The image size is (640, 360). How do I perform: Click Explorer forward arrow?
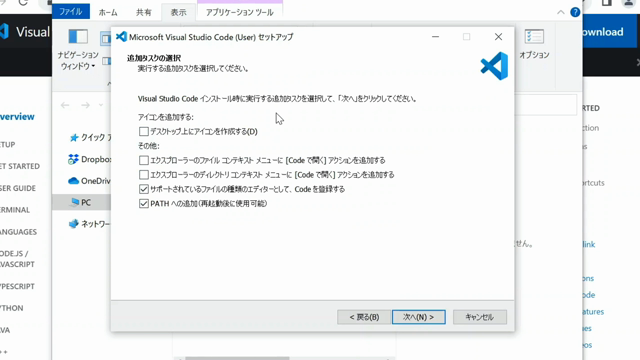[85, 105]
